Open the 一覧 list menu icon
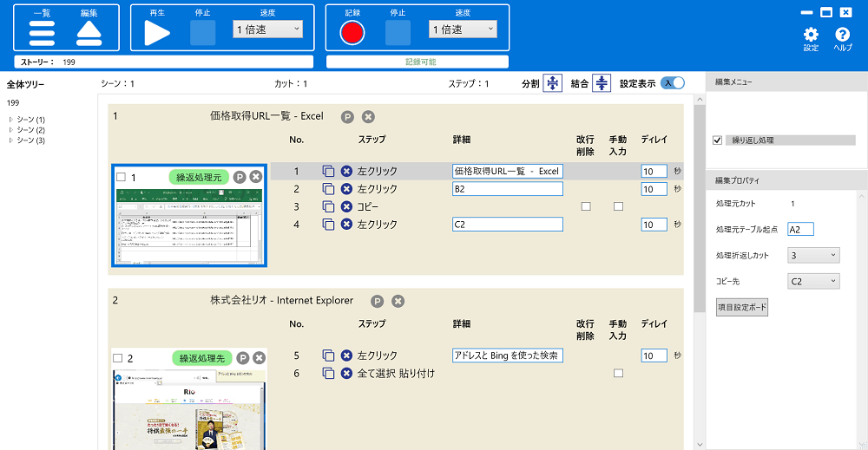Viewport: 868px width, 450px height. [x=42, y=32]
